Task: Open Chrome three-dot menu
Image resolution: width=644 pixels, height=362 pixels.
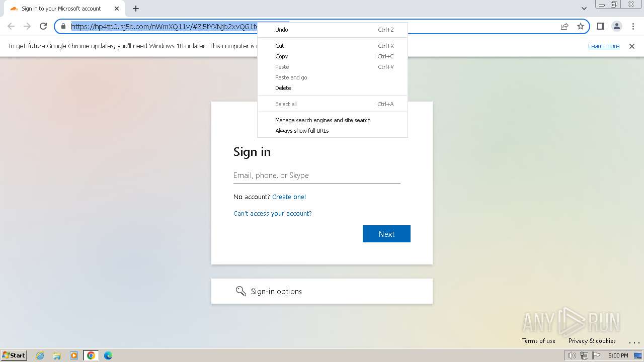Action: coord(633,26)
